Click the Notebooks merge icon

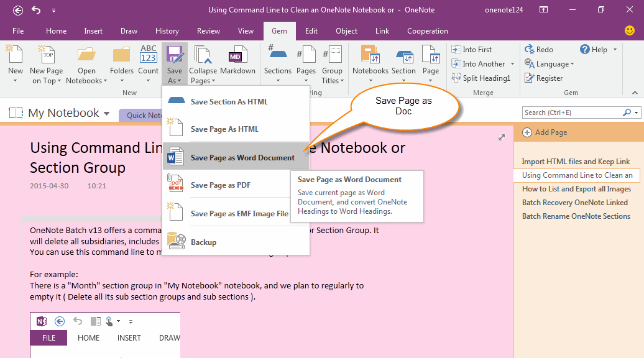(x=370, y=54)
